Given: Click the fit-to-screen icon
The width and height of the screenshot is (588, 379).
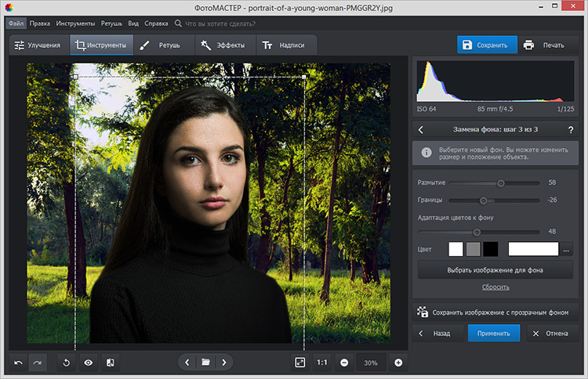Looking at the screenshot, I should coord(299,363).
